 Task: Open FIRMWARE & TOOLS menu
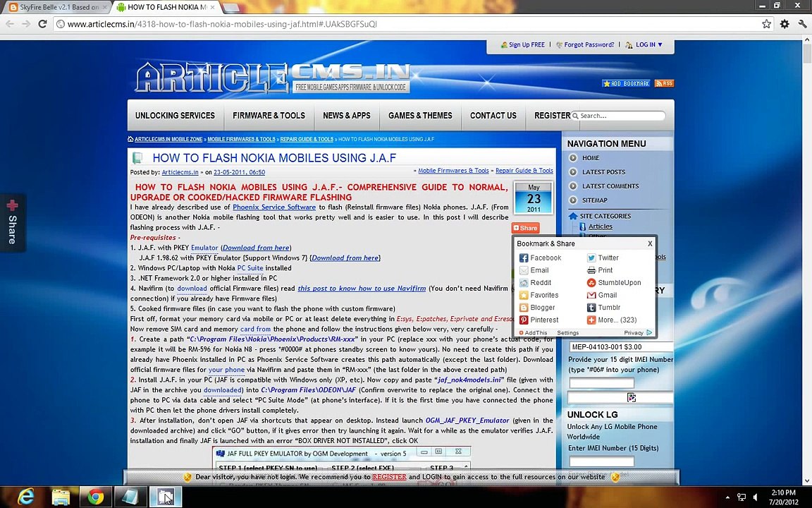click(269, 116)
